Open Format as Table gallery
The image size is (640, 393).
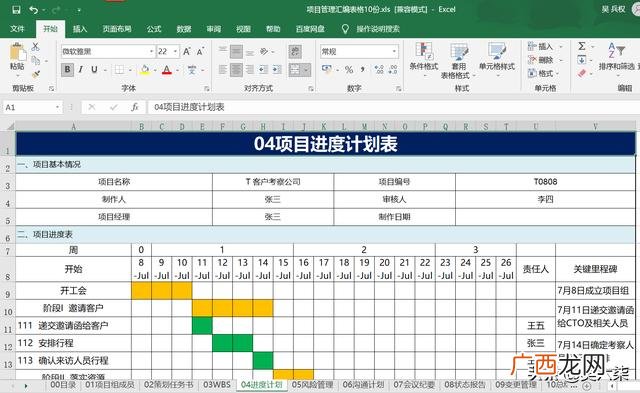[458, 60]
